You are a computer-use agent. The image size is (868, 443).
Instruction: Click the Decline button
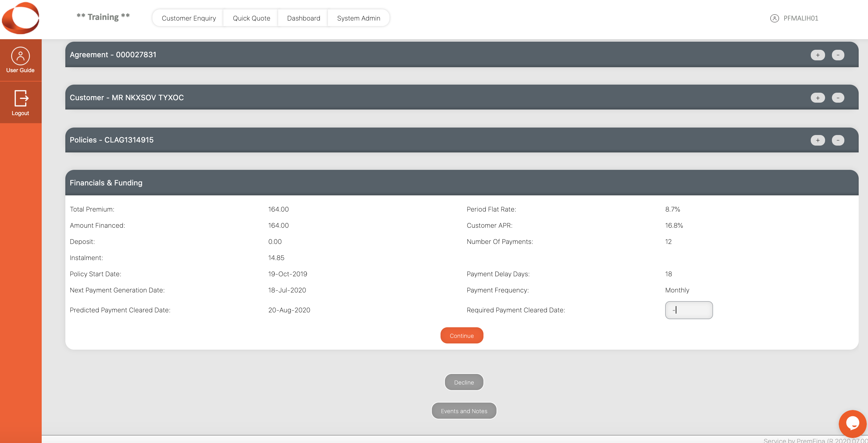pyautogui.click(x=464, y=382)
